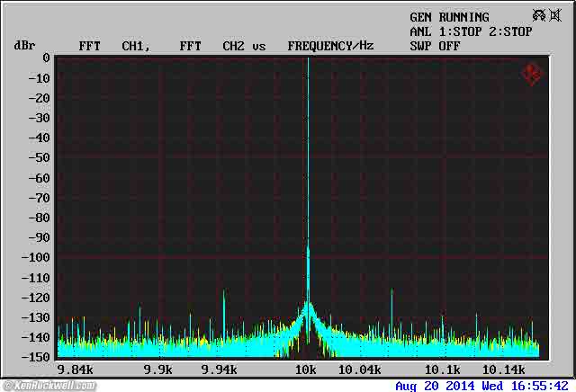Click the 0 dB top level label
Screen dimensions: 576x392
(x=46, y=58)
